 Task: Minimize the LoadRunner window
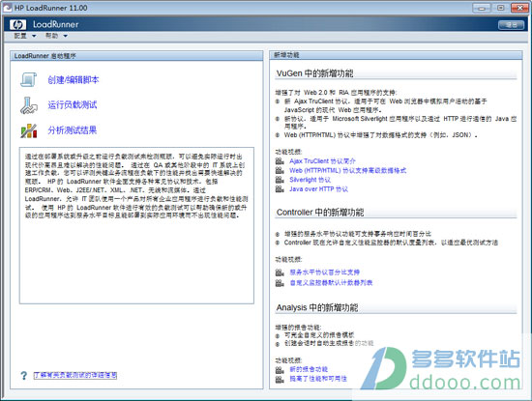click(x=482, y=8)
